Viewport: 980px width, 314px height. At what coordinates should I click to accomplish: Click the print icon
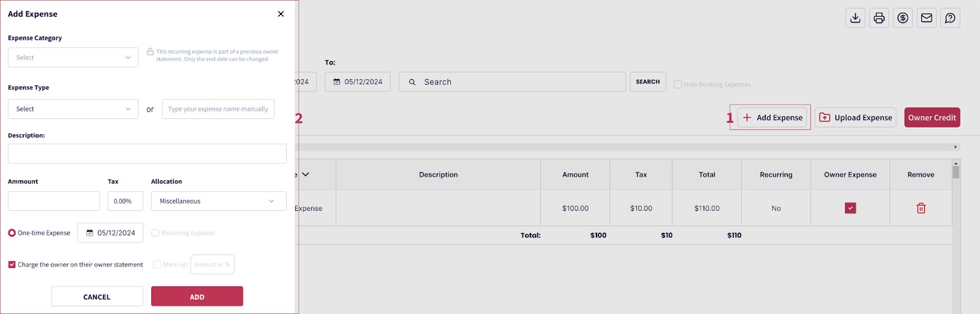coord(879,18)
